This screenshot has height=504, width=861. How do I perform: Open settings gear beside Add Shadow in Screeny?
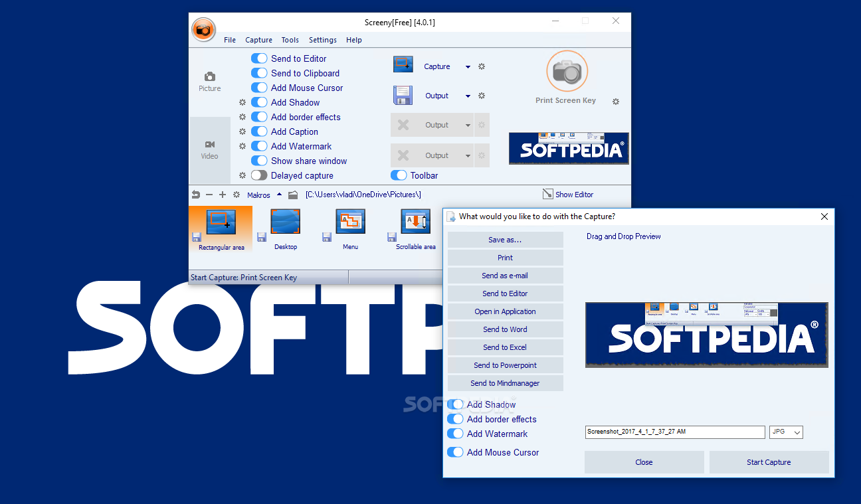click(242, 102)
